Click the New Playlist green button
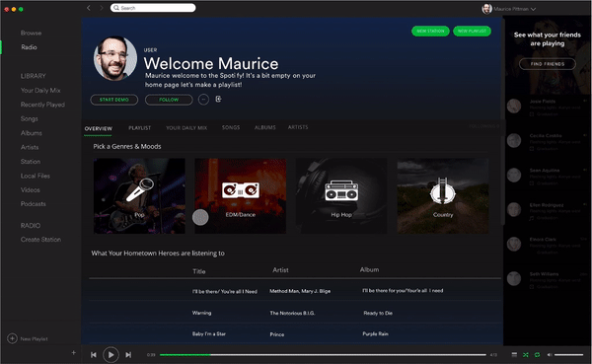Viewport: 592px width, 364px height. tap(472, 31)
